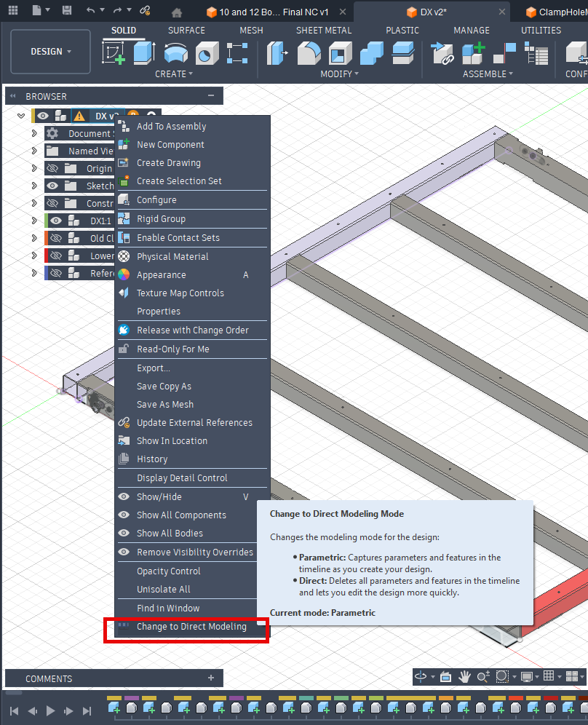Select the Fillet tool
Viewport: 588px width, 725px height.
point(309,52)
